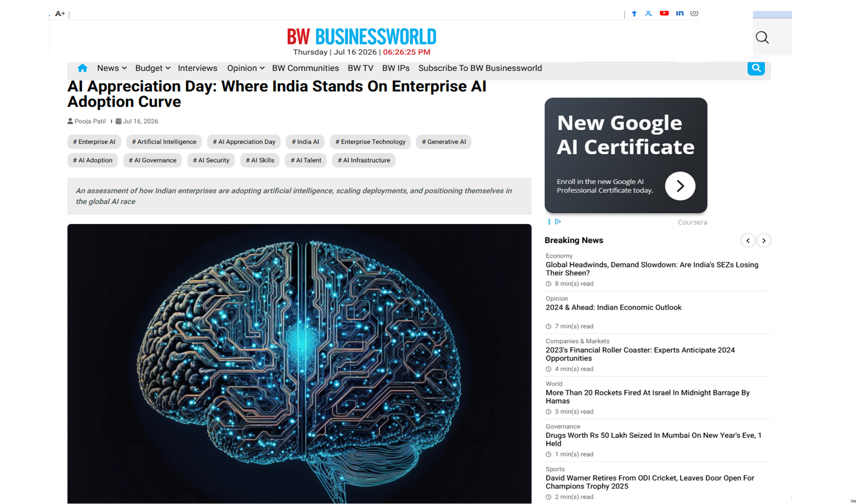Image resolution: width=866 pixels, height=504 pixels.
Task: Open the Coursera advertiser label
Action: 692,222
